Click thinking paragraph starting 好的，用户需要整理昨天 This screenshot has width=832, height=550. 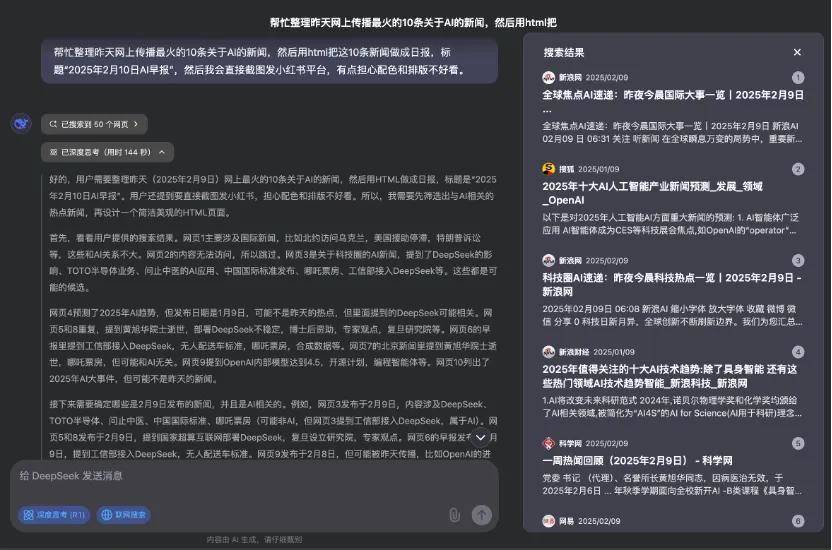tap(273, 196)
